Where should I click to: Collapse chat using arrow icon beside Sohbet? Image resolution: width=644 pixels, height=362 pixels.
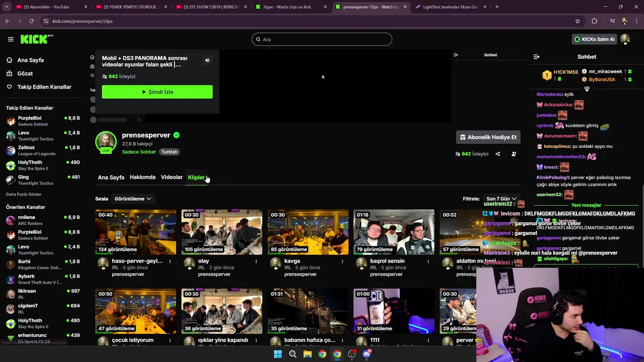(536, 57)
